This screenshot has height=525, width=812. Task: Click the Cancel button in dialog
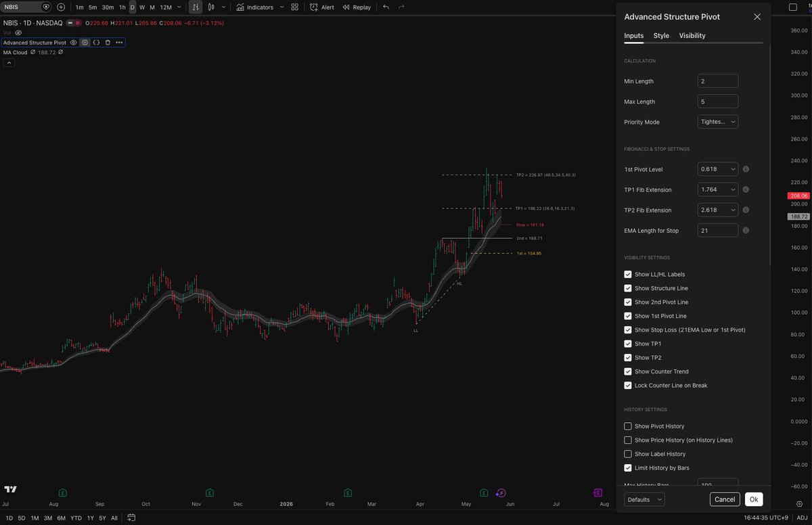pyautogui.click(x=725, y=499)
